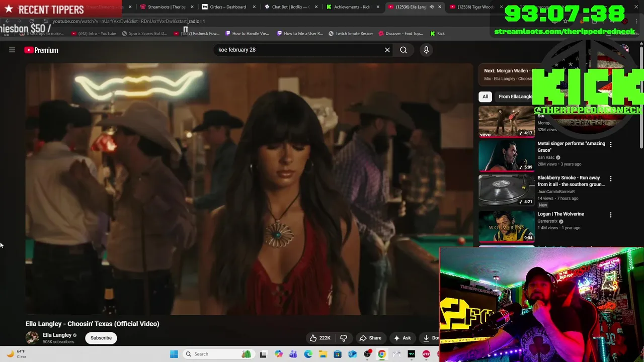
Task: Open the Ask AI assistant button
Action: (402, 338)
